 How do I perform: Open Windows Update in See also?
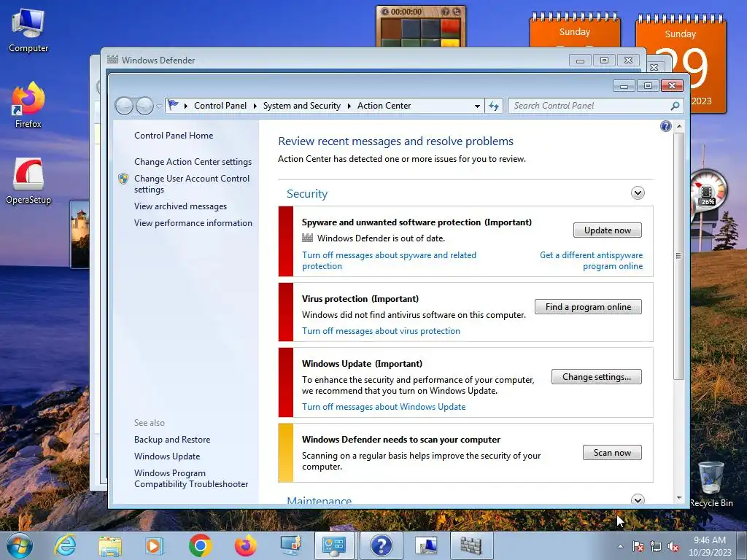(167, 456)
